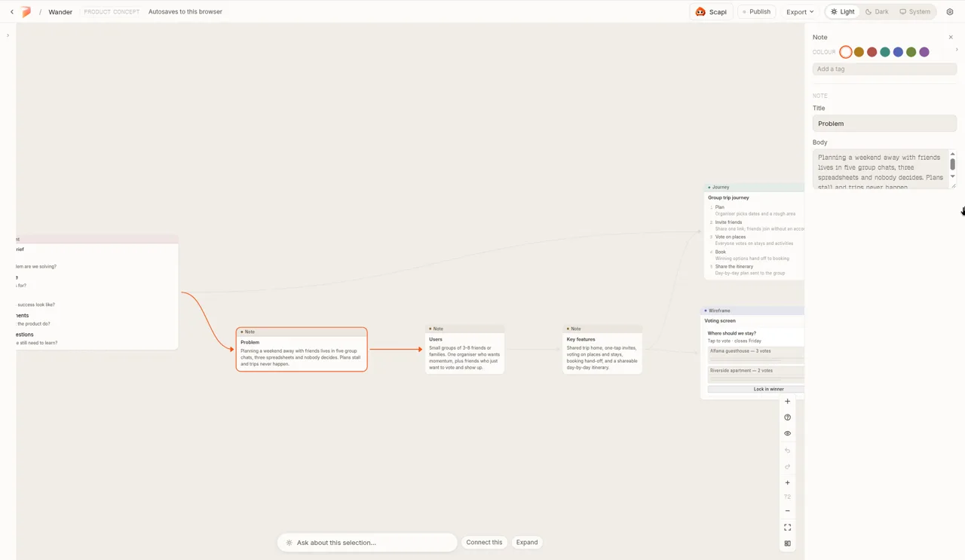Click Lock in winner in wireframe

click(x=756, y=389)
